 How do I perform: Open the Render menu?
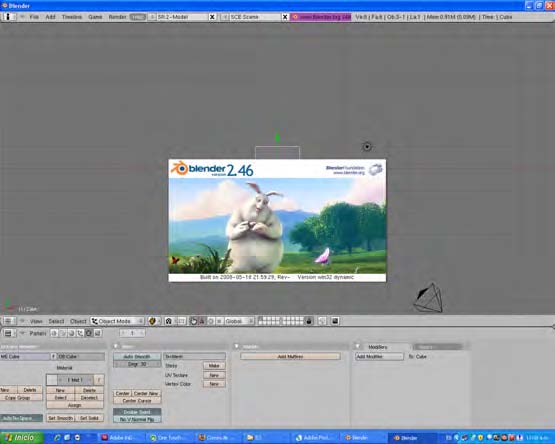coord(117,17)
